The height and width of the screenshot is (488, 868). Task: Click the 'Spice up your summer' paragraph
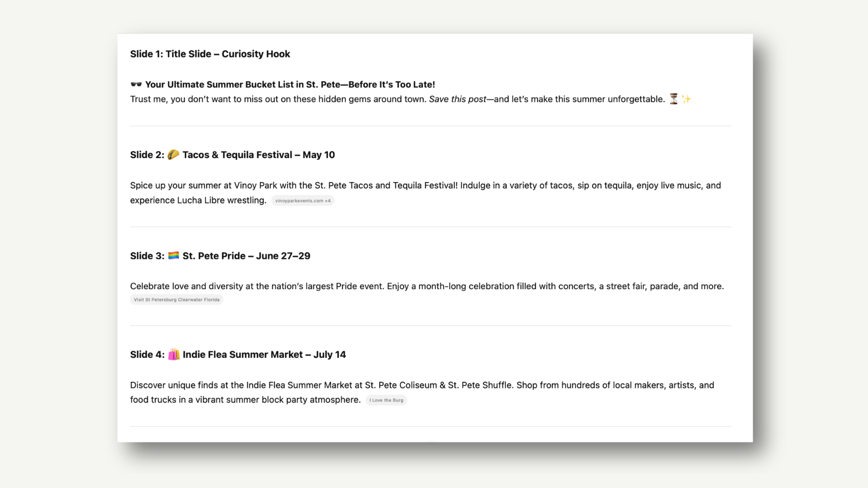(x=425, y=193)
